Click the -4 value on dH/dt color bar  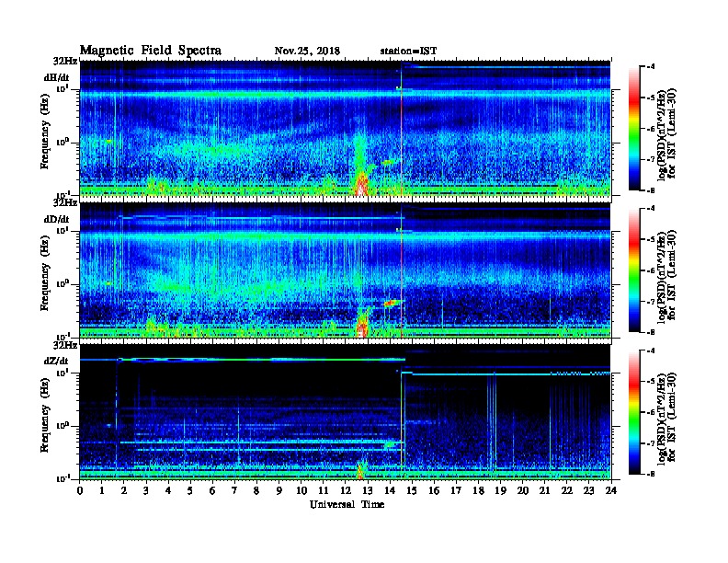pos(651,66)
